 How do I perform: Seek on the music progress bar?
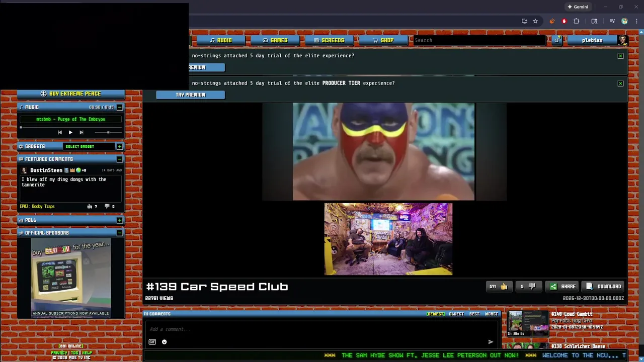coord(70,127)
